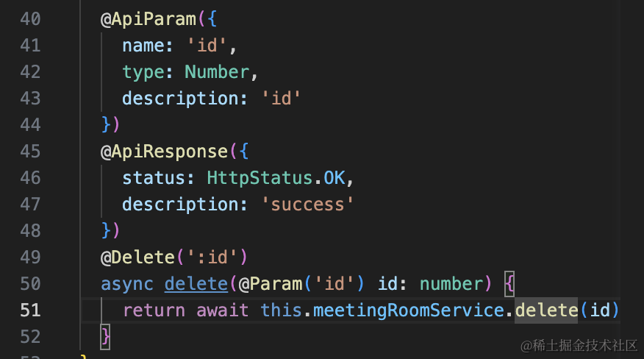Click the highlighted delete call on line 51
Viewport: 644px width, 359px height.
546,310
